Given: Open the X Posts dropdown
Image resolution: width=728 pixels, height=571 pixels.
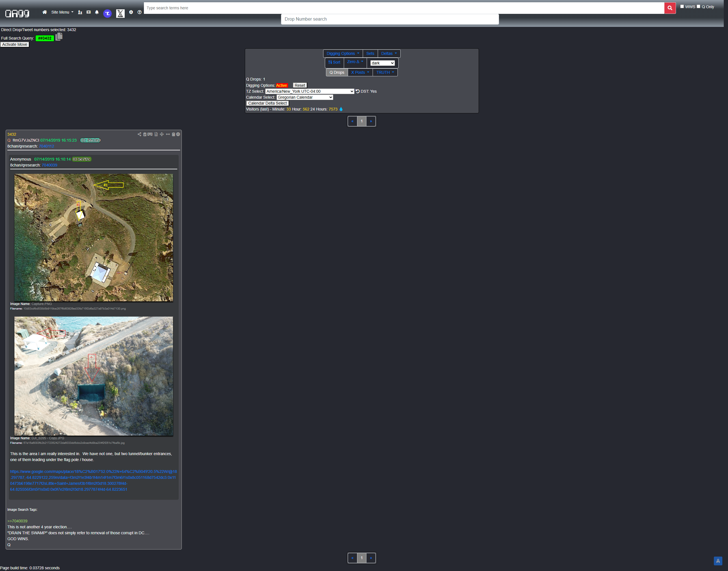Looking at the screenshot, I should (x=360, y=72).
